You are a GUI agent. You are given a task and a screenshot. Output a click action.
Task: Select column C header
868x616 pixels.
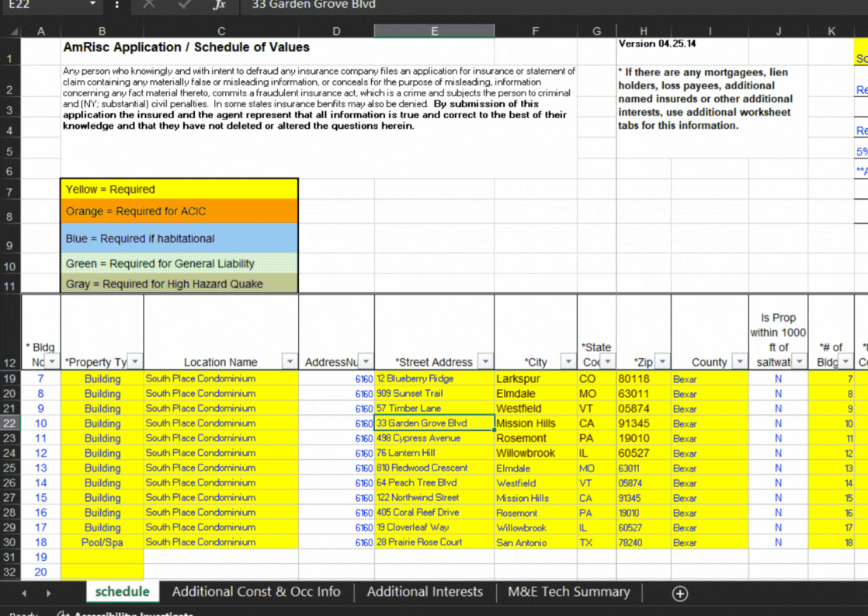click(220, 32)
